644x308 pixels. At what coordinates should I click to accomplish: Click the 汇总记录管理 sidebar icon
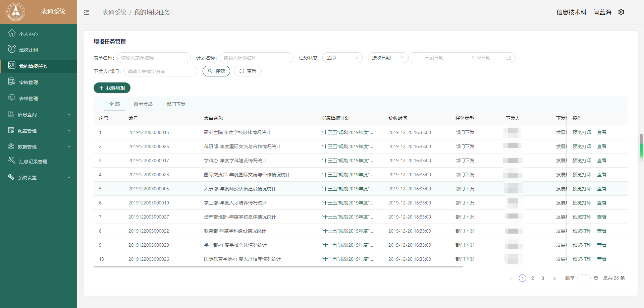tap(12, 161)
